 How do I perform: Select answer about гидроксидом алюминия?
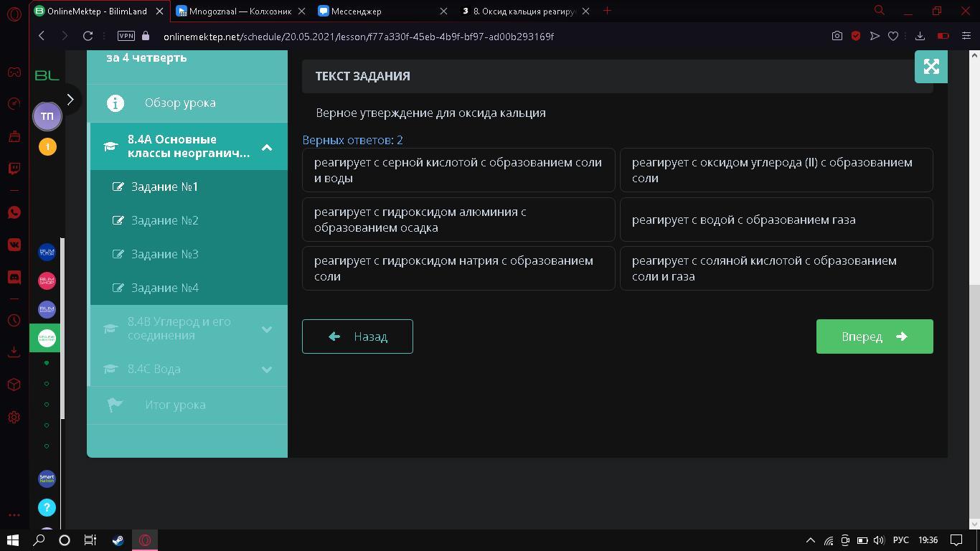click(458, 220)
